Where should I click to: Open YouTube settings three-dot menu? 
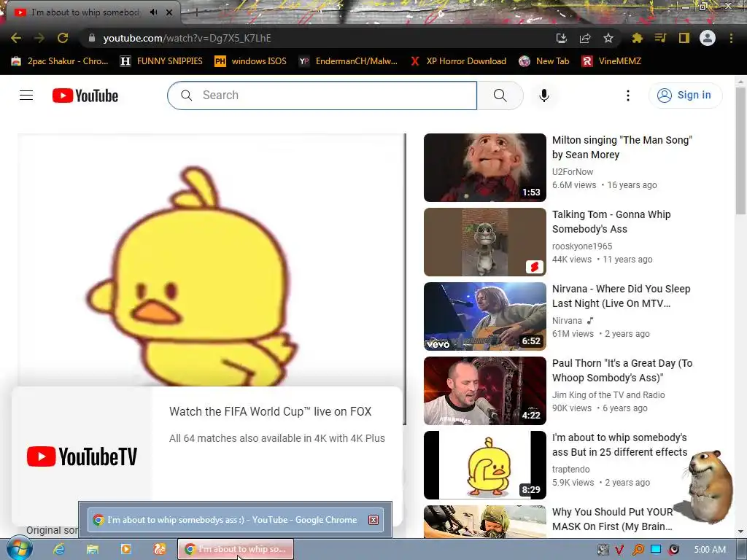click(628, 96)
